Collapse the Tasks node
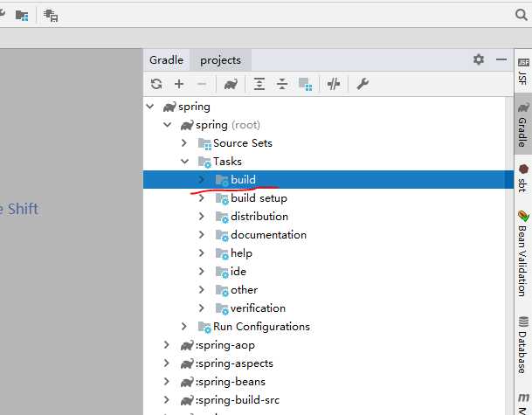 pyautogui.click(x=184, y=162)
